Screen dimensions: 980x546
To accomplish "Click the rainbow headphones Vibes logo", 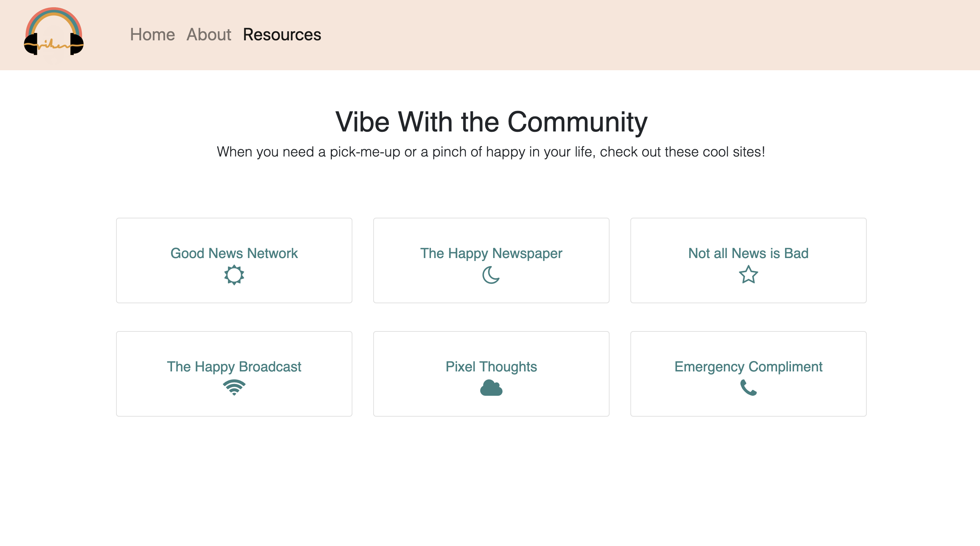I will point(54,32).
